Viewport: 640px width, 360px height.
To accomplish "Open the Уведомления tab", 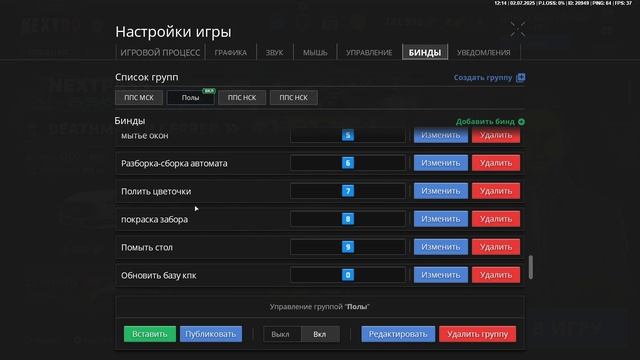I will [x=484, y=52].
